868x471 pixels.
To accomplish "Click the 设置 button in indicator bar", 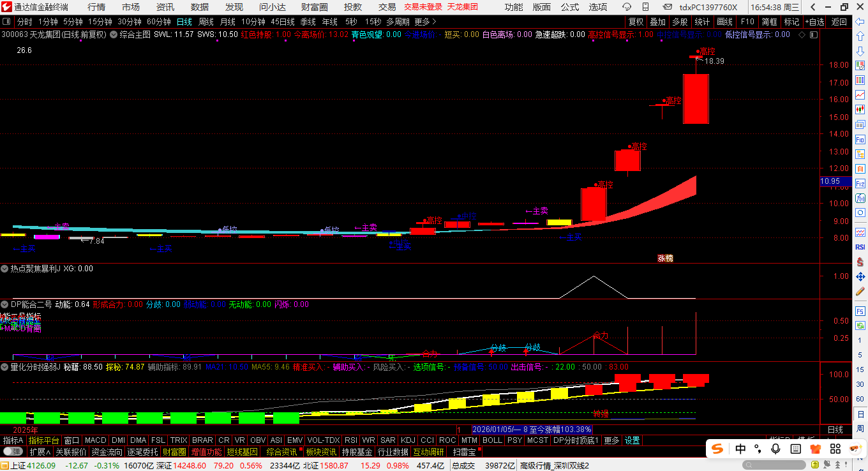I will (632, 440).
